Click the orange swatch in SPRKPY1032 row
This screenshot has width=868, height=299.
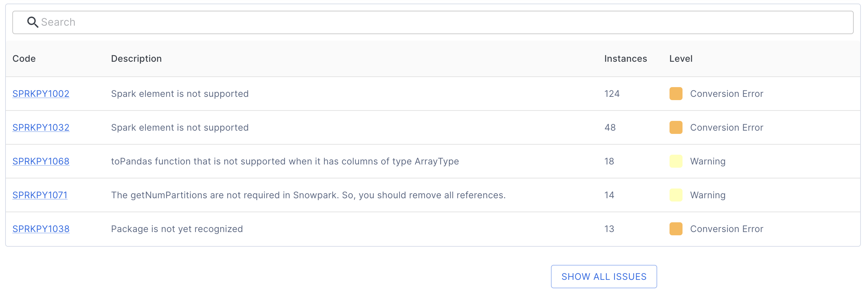[676, 127]
